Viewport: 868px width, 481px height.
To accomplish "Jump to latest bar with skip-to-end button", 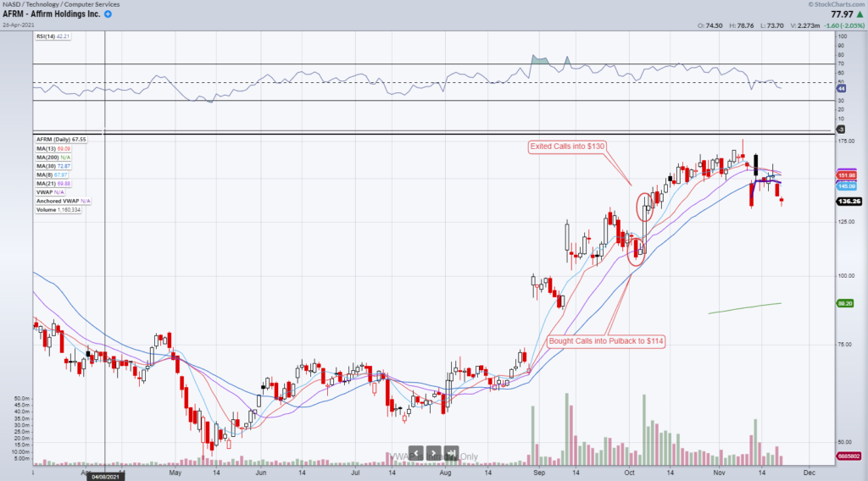I will click(x=451, y=453).
